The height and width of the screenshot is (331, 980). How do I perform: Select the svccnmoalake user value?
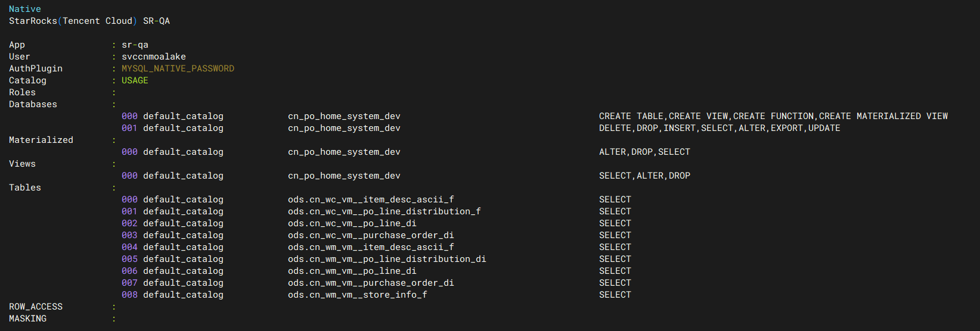click(154, 57)
